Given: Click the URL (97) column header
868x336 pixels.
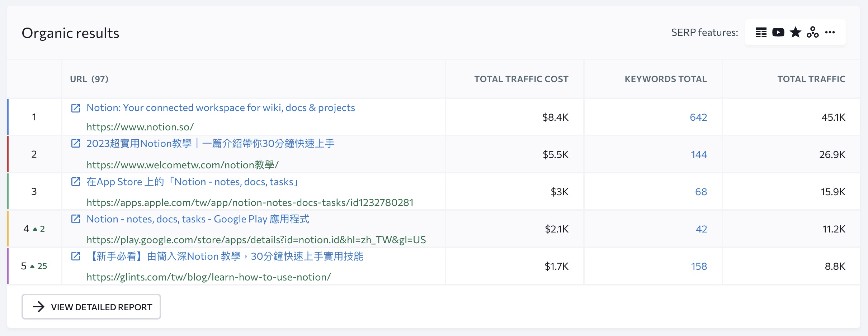Looking at the screenshot, I should (89, 79).
